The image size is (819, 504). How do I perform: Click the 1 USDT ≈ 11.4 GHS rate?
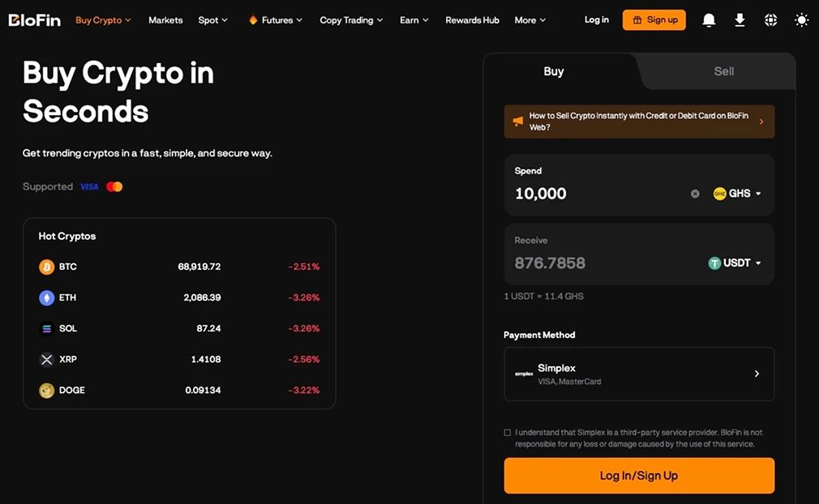(544, 297)
